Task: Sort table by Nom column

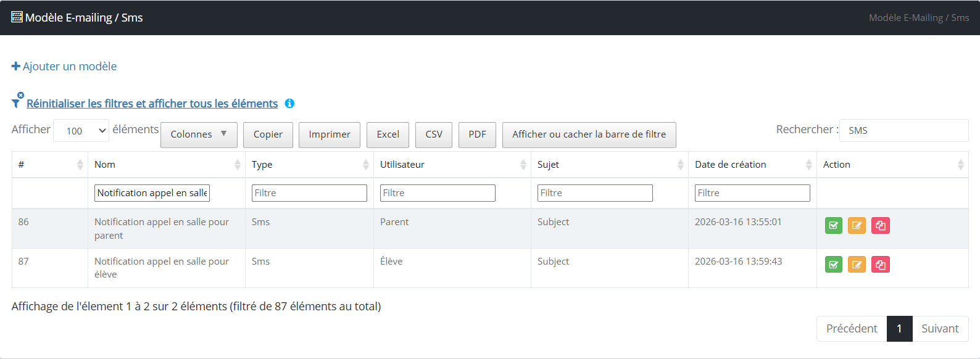Action: tap(166, 165)
